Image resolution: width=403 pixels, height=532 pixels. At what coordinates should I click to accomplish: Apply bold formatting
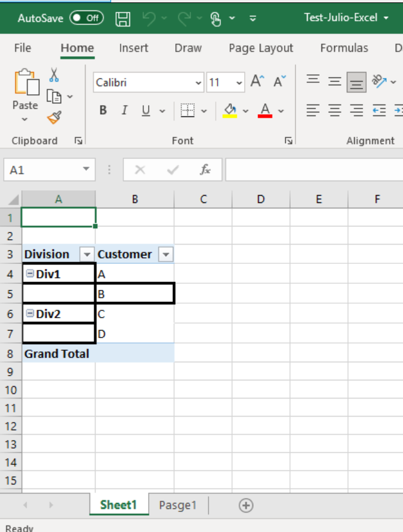pyautogui.click(x=103, y=110)
